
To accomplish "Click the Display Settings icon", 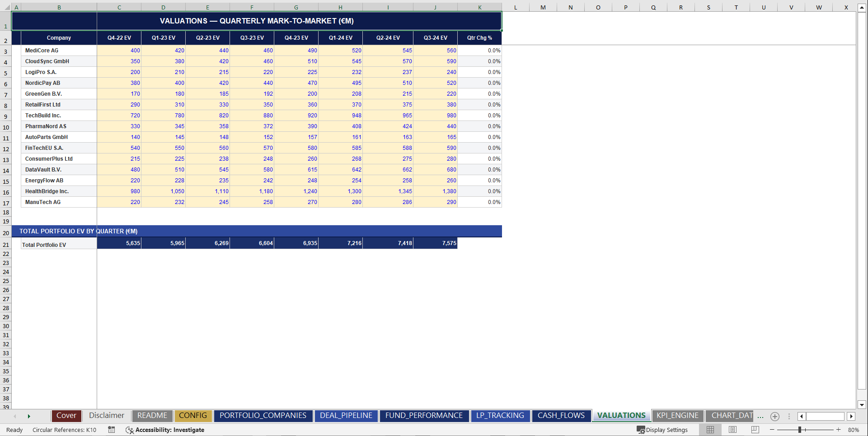I will pos(641,430).
